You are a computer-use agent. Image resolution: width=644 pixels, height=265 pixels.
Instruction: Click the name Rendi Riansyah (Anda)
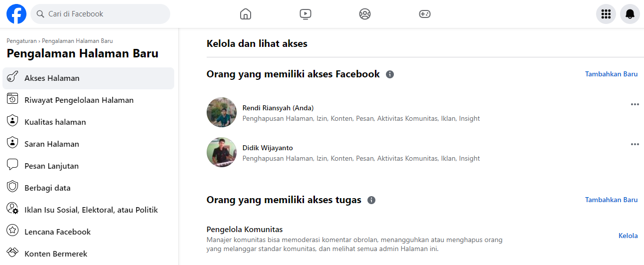278,108
